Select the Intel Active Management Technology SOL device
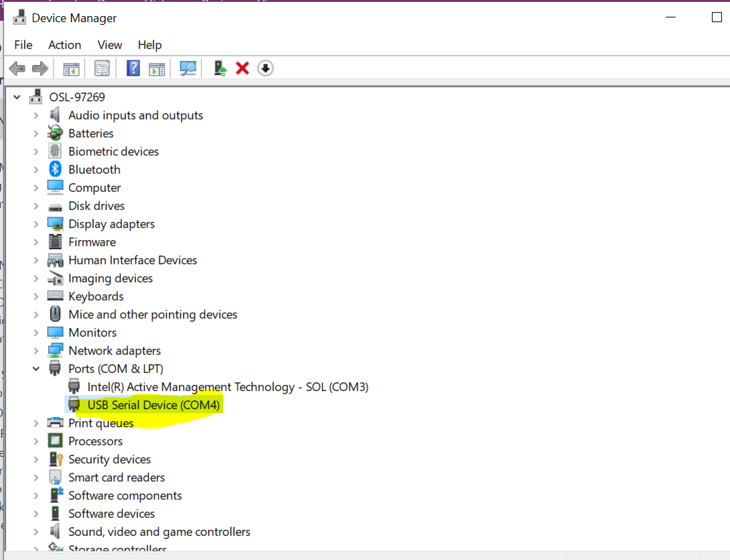Screen dimensions: 730x560 pyautogui.click(x=228, y=386)
